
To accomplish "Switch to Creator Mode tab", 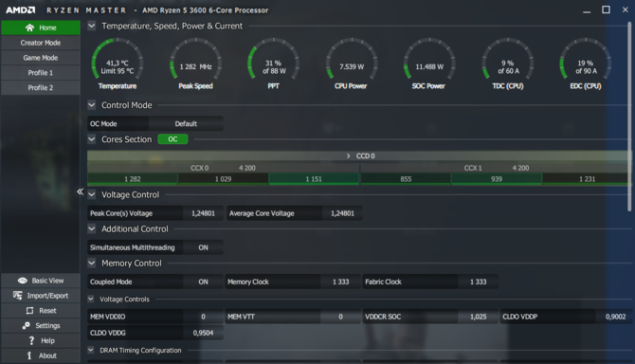I will (x=41, y=43).
